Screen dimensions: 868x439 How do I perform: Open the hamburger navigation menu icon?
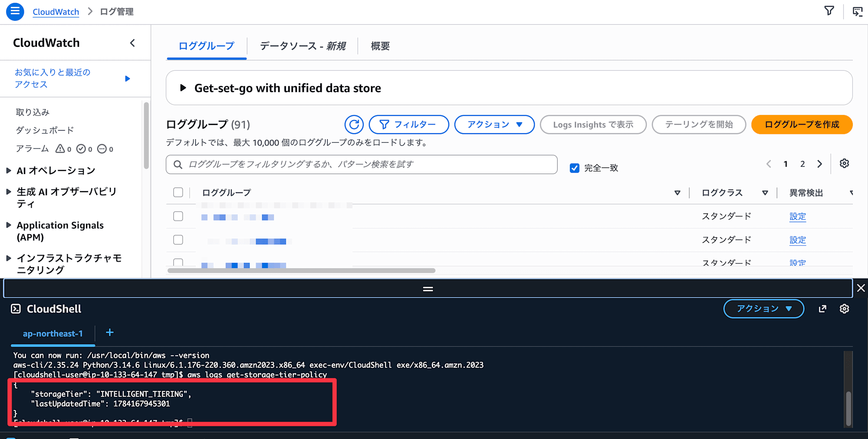point(15,12)
